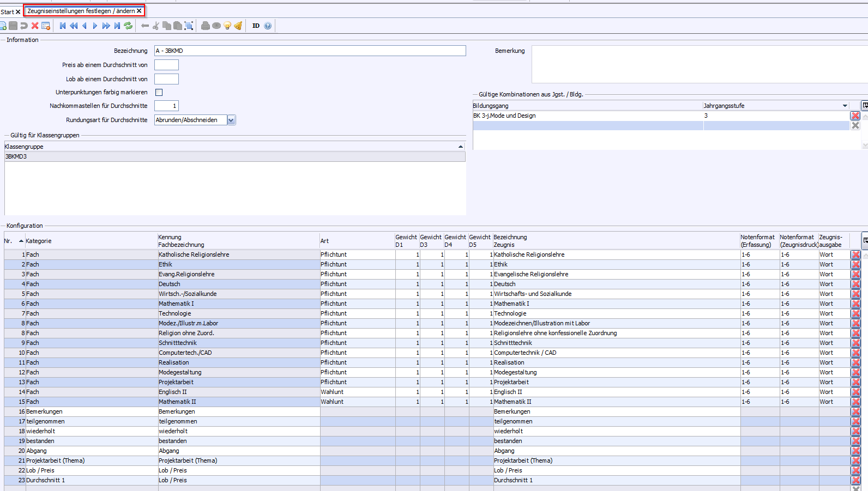The width and height of the screenshot is (868, 491).
Task: Select the 3BKMD3 Klassengruppe row
Action: (x=234, y=156)
